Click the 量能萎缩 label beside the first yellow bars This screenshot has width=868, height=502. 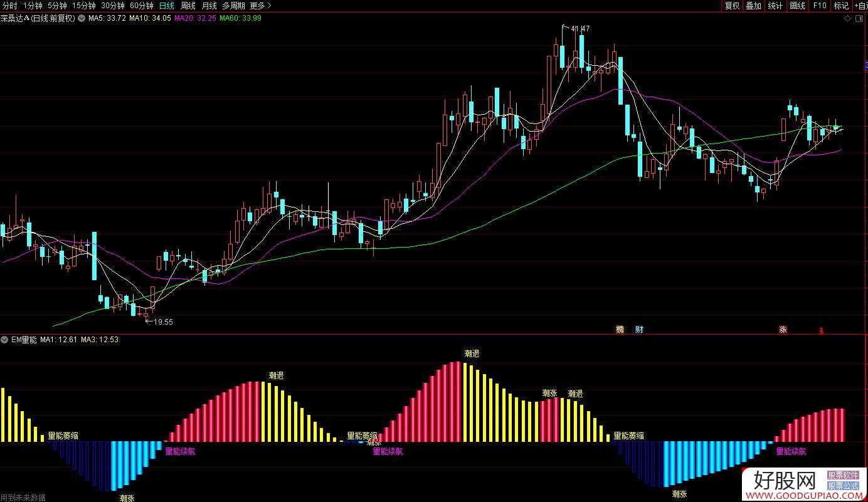[63, 435]
